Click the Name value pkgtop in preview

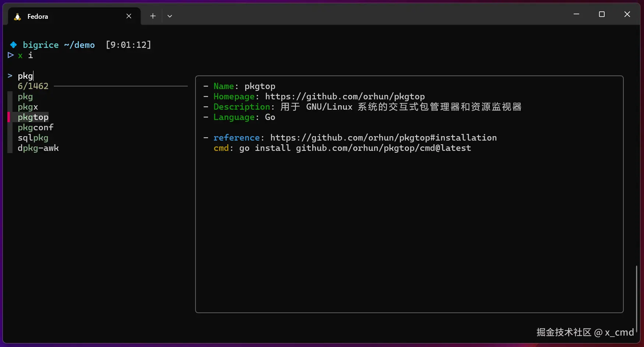pyautogui.click(x=260, y=86)
